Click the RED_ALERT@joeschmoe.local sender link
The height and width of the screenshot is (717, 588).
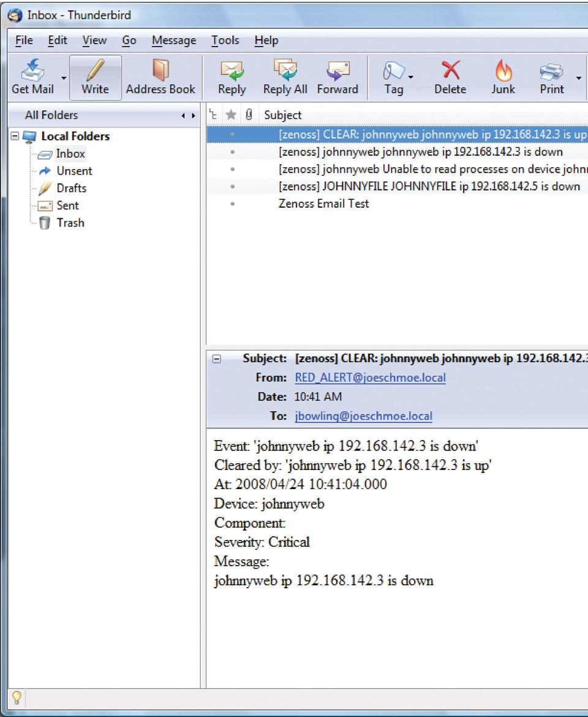coord(370,378)
